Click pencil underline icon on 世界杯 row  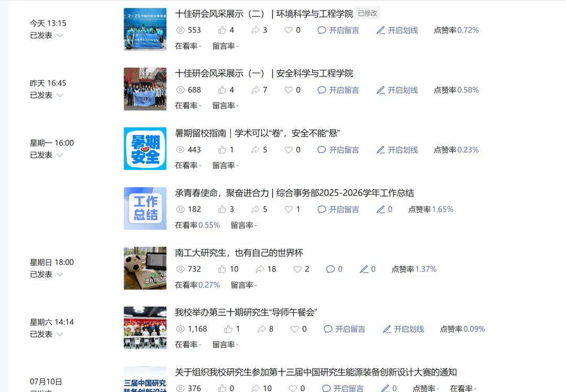(x=364, y=269)
